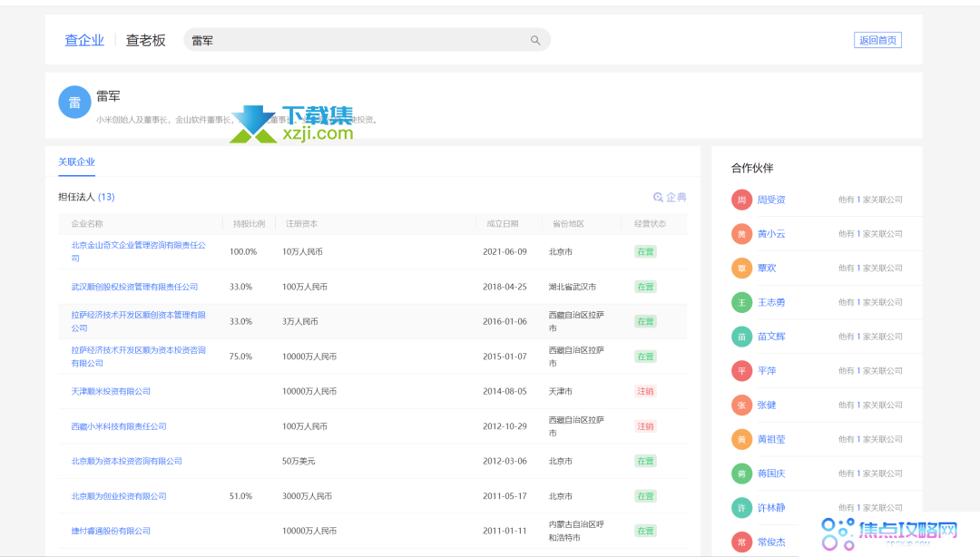The image size is (980, 557).
Task: Switch to the 查企业 tab
Action: (x=84, y=40)
